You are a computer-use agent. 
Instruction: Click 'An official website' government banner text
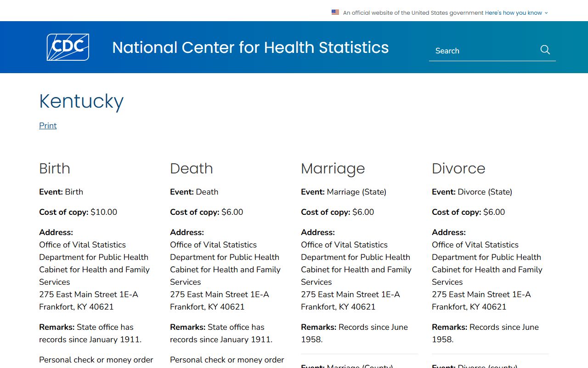413,13
